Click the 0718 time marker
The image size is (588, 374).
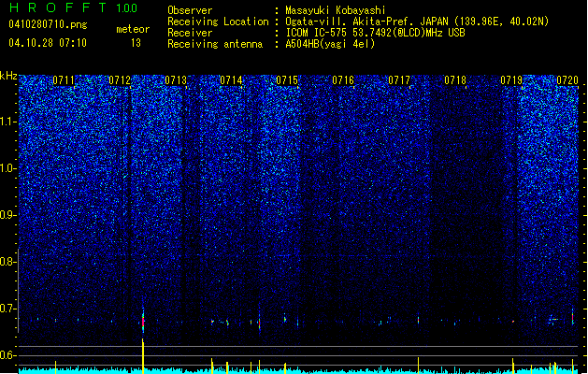[x=455, y=80]
